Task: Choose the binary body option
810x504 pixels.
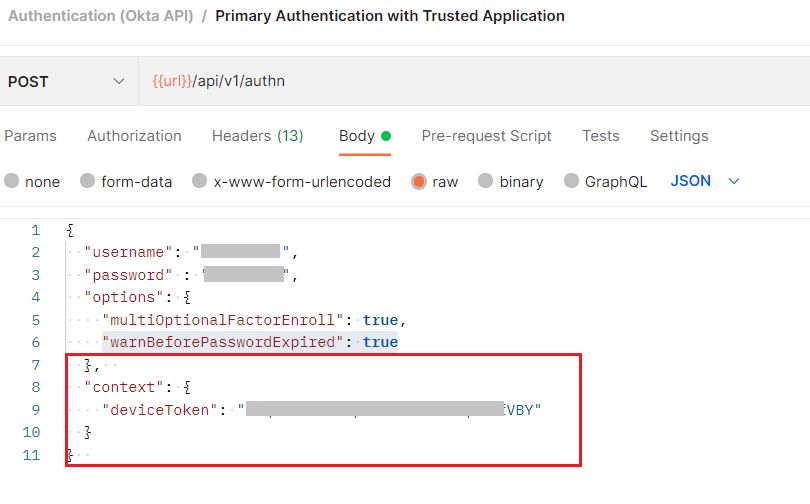Action: [x=486, y=182]
